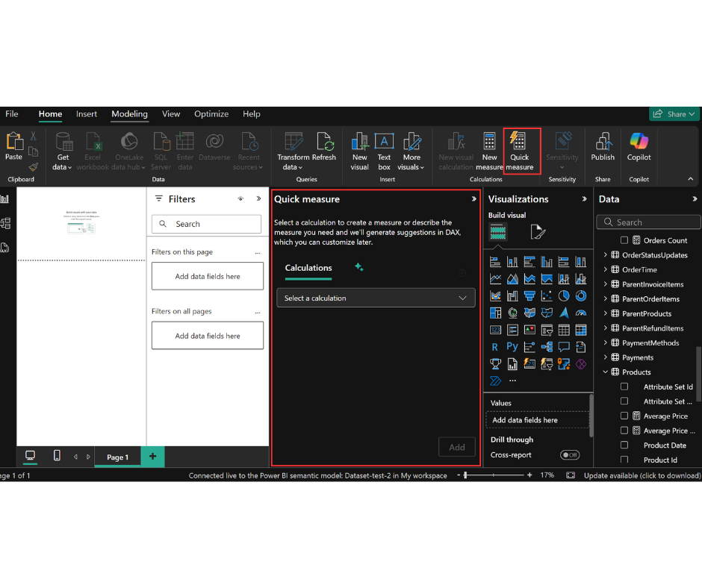
Task: Toggle Cross-report drill through switch
Action: pyautogui.click(x=570, y=454)
